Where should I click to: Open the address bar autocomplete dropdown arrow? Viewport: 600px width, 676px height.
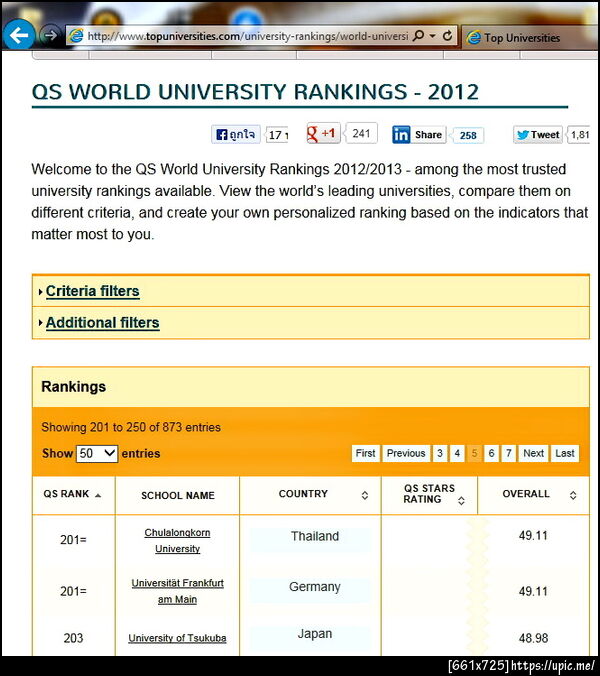pyautogui.click(x=432, y=36)
